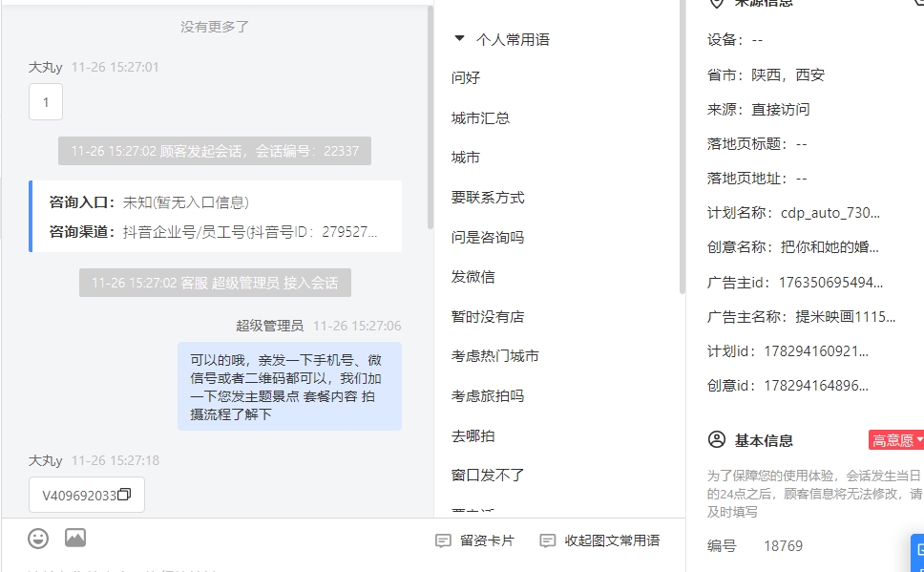Click the send image icon
This screenshot has height=572, width=924.
pos(75,538)
